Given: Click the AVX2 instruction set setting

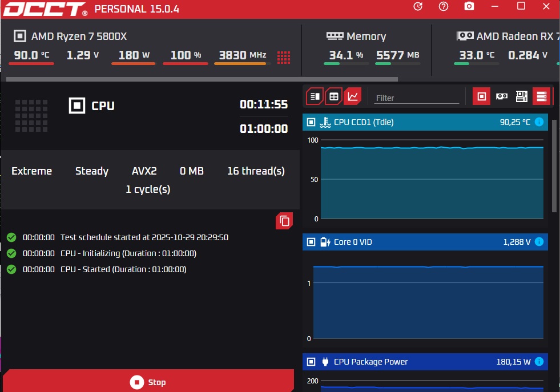Looking at the screenshot, I should click(144, 171).
